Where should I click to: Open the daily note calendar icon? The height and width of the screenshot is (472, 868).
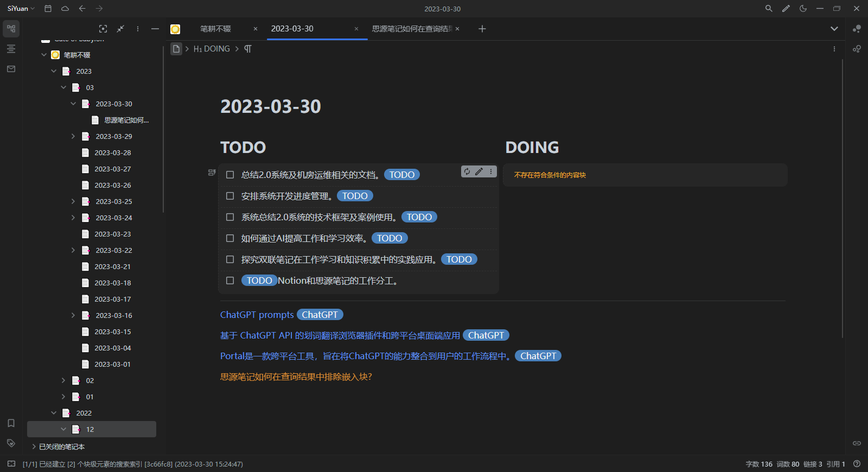click(48, 9)
